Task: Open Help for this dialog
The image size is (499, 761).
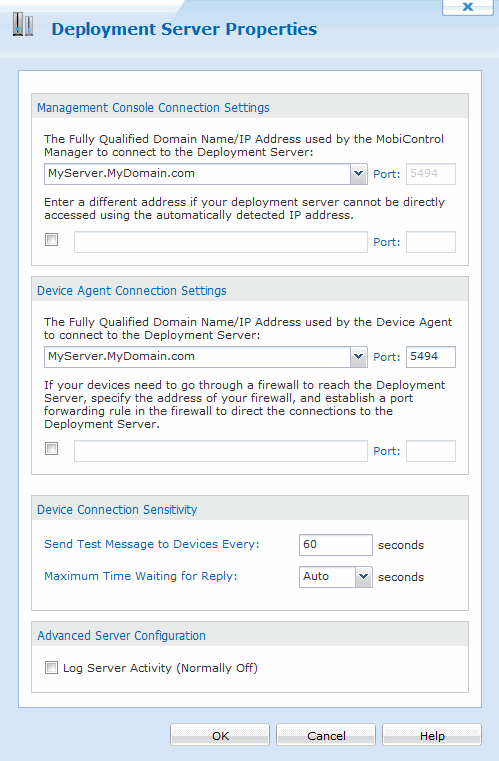Action: coord(432,735)
